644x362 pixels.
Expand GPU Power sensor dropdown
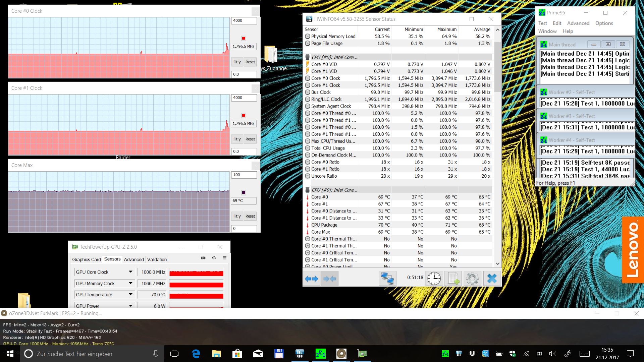pos(130,306)
